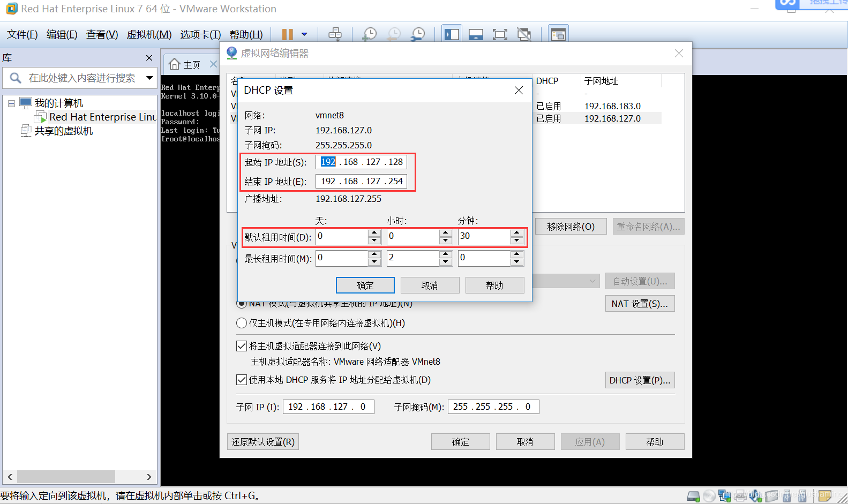This screenshot has height=504, width=848.
Task: Open the VM menu
Action: tap(149, 35)
